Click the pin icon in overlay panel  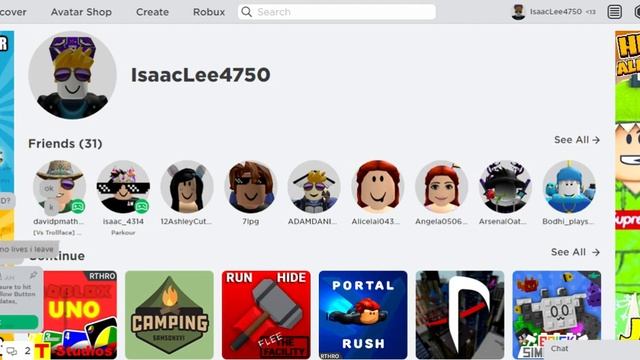coord(33,276)
